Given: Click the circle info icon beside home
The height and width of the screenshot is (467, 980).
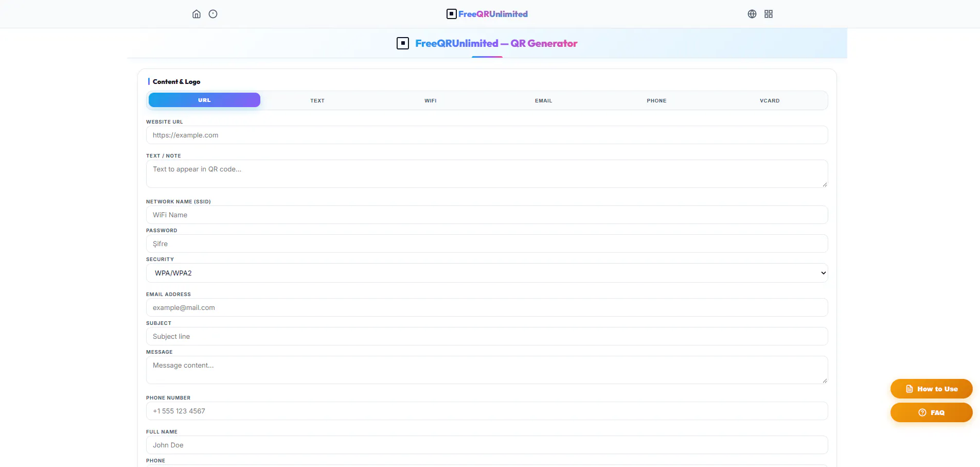Looking at the screenshot, I should [x=213, y=14].
